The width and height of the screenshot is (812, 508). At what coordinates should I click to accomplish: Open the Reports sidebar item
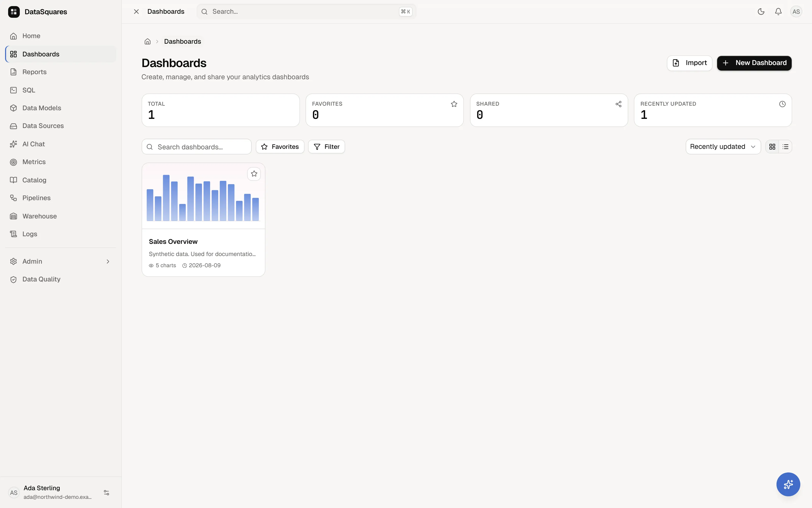[60, 72]
